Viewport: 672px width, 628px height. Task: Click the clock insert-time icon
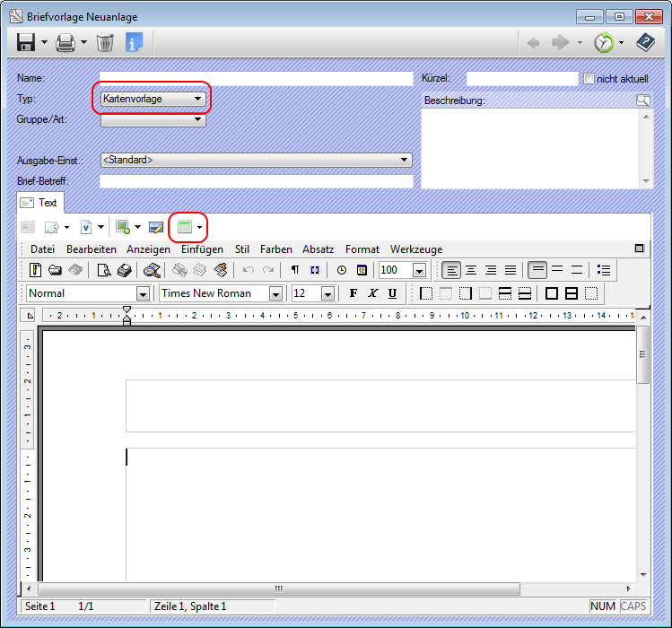[x=342, y=270]
